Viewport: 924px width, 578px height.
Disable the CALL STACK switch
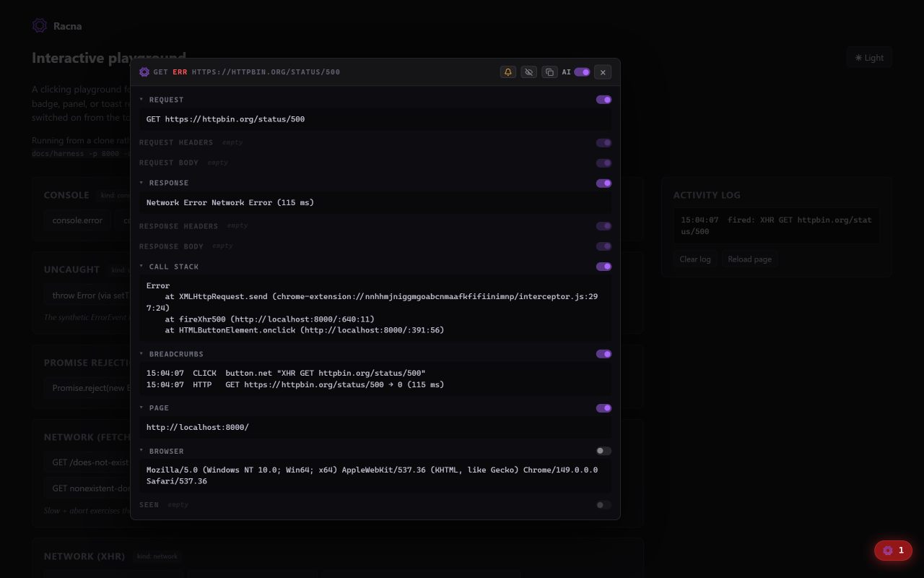[x=603, y=267]
